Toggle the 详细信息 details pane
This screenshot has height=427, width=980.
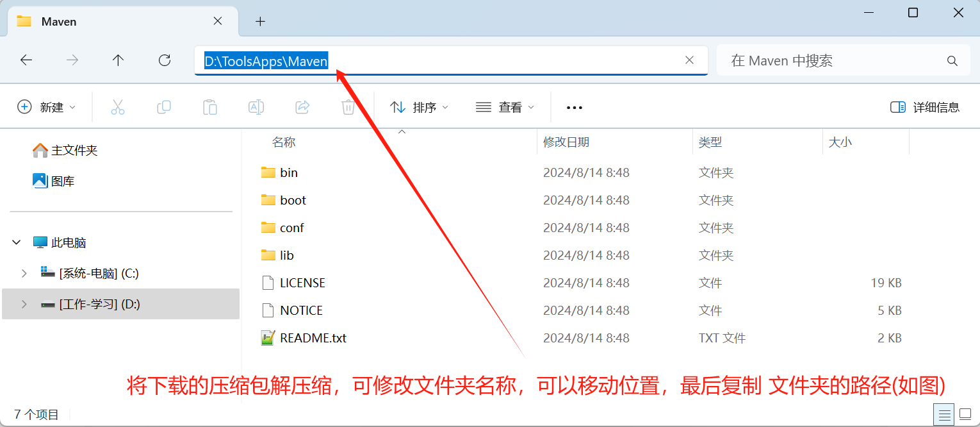pyautogui.click(x=925, y=107)
